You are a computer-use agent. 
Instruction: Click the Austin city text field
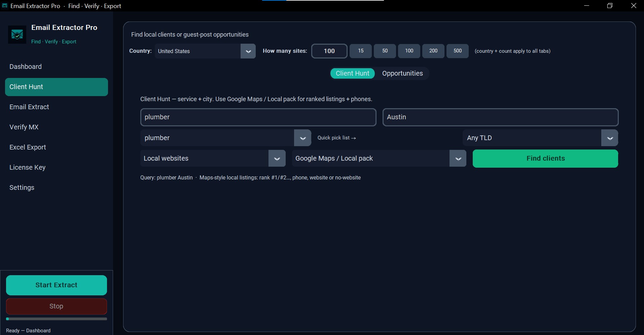tap(501, 117)
